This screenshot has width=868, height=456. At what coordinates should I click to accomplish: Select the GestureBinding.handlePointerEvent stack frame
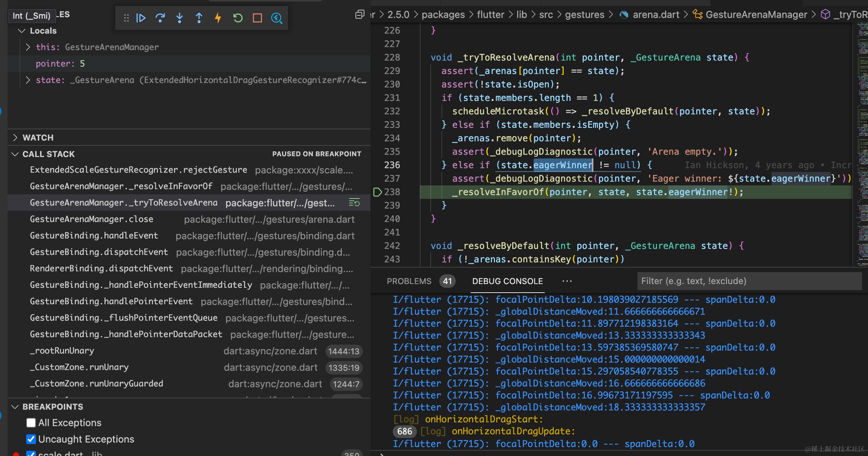(x=189, y=302)
